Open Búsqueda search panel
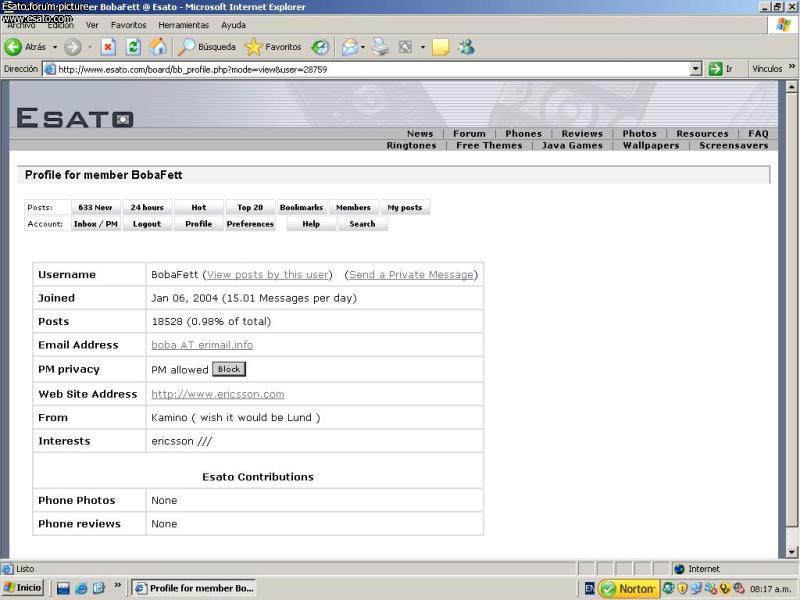Viewport: 800px width, 600px height. (x=207, y=47)
